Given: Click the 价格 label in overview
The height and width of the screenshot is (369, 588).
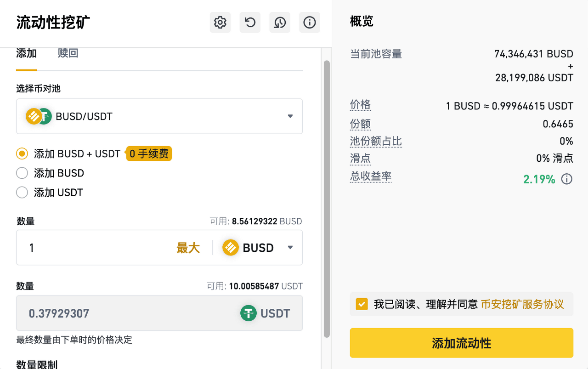Looking at the screenshot, I should (x=360, y=105).
